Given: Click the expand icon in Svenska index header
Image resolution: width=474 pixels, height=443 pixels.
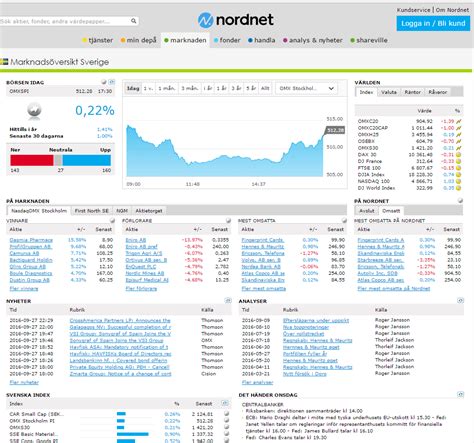Looking at the screenshot, I should [x=225, y=403].
